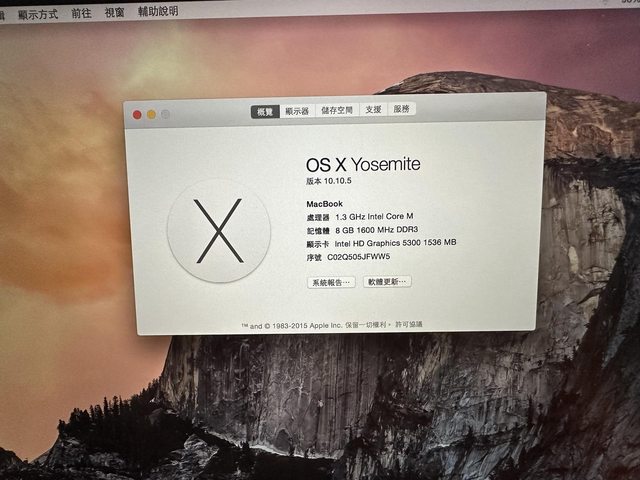640x480 pixels.
Task: Open the 輔助說明 menu
Action: 158,11
